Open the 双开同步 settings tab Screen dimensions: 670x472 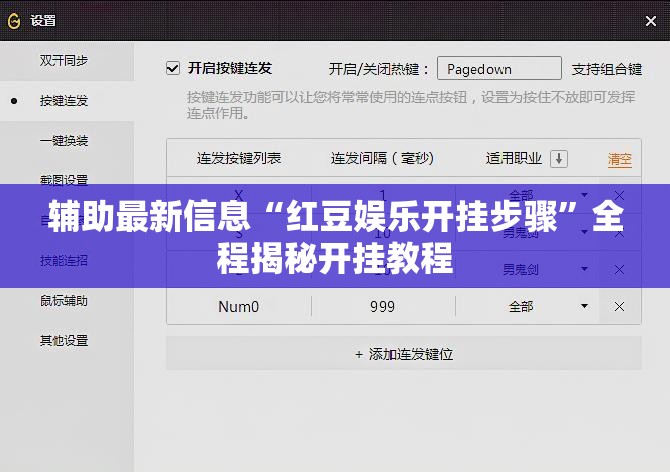click(x=64, y=61)
